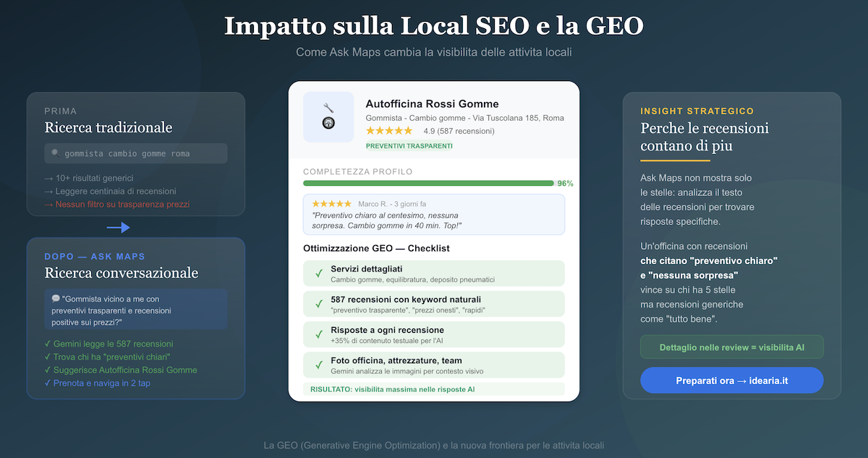The height and width of the screenshot is (458, 868).
Task: Click the blue arrow between Prima and Dopo
Action: click(118, 228)
